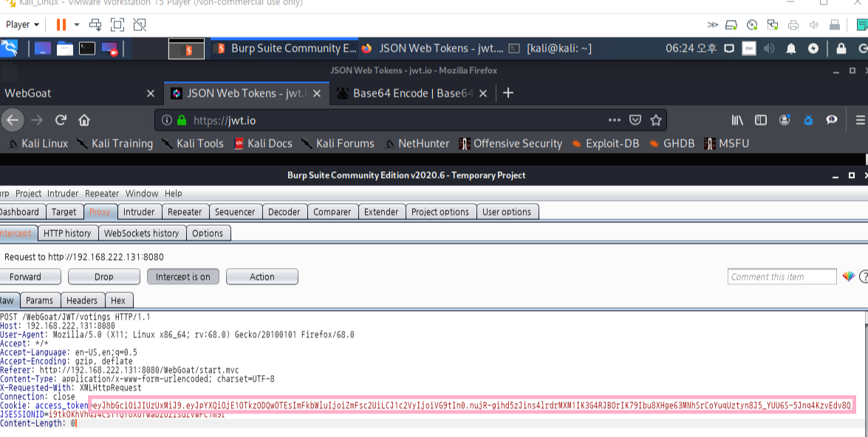This screenshot has width=868, height=437.
Task: Switch to the Params request view tab
Action: coord(39,300)
